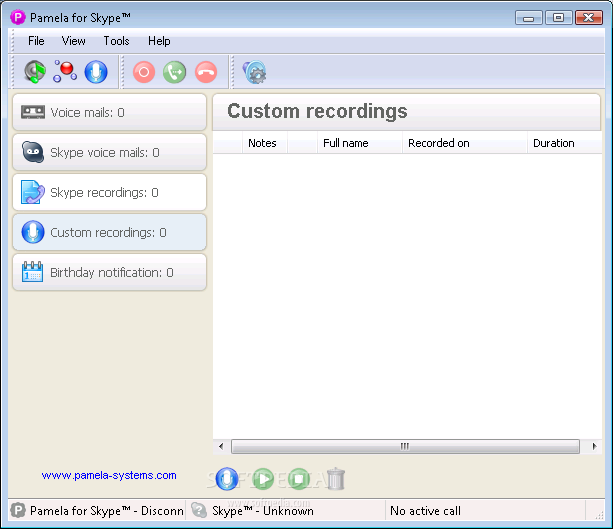Click the microphone icon beside Custom recordings
Screen dimensions: 613x529
click(x=33, y=232)
